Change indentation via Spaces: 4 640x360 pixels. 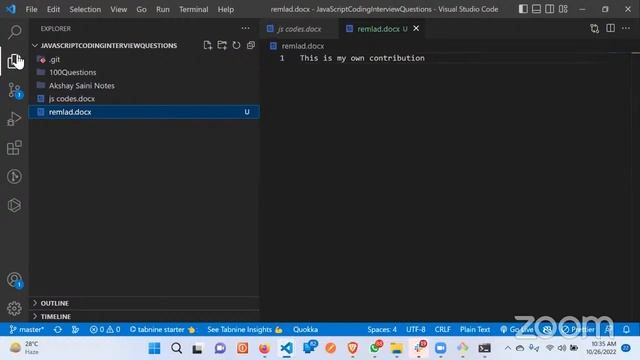click(382, 329)
